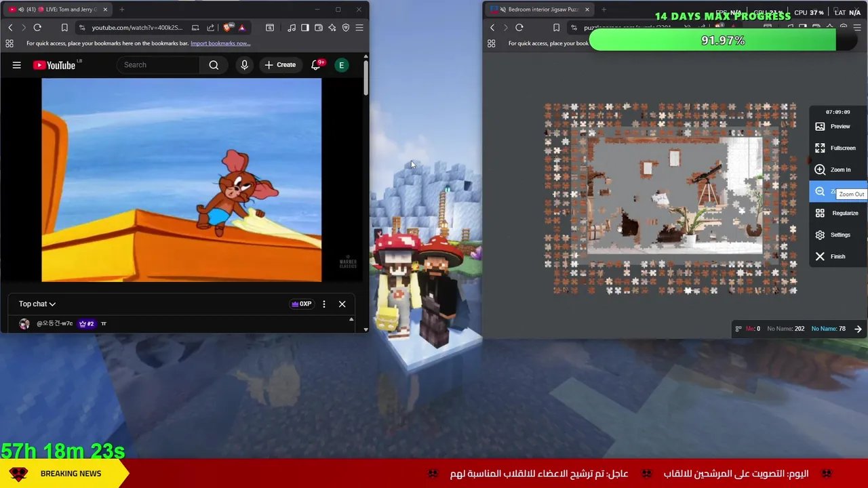This screenshot has height=488, width=868.
Task: Toggle the browser sidebar panel icon
Action: click(305, 28)
